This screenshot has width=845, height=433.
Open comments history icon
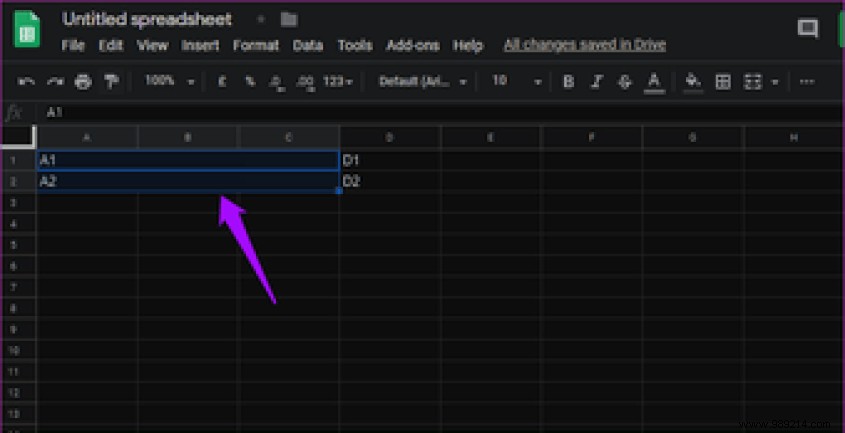pyautogui.click(x=808, y=28)
